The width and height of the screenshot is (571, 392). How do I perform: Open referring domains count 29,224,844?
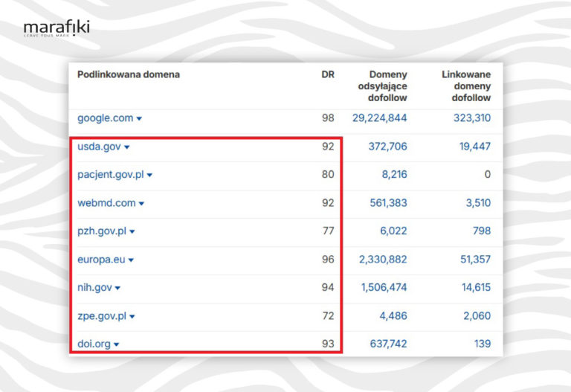pos(378,118)
